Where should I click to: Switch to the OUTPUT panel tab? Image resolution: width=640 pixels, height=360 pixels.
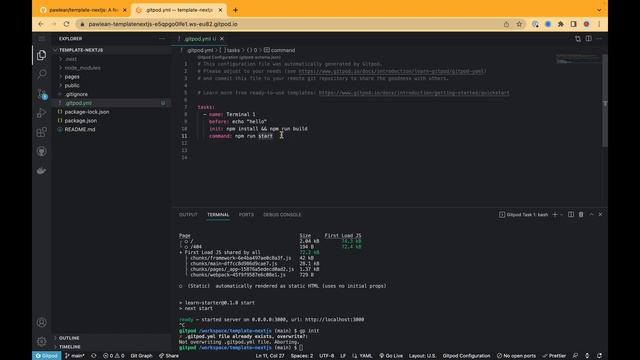click(188, 215)
